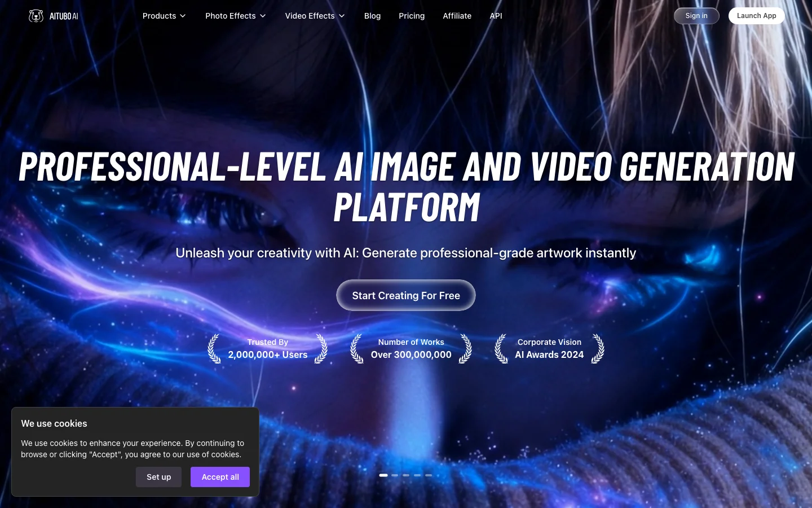Go to the Blog page
This screenshot has width=812, height=508.
pyautogui.click(x=372, y=16)
